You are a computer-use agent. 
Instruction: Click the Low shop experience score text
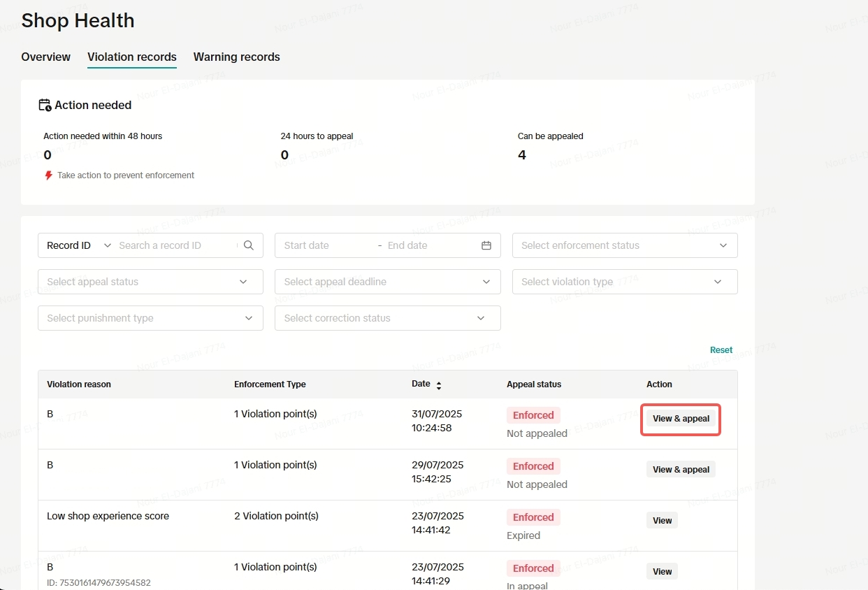pos(108,516)
